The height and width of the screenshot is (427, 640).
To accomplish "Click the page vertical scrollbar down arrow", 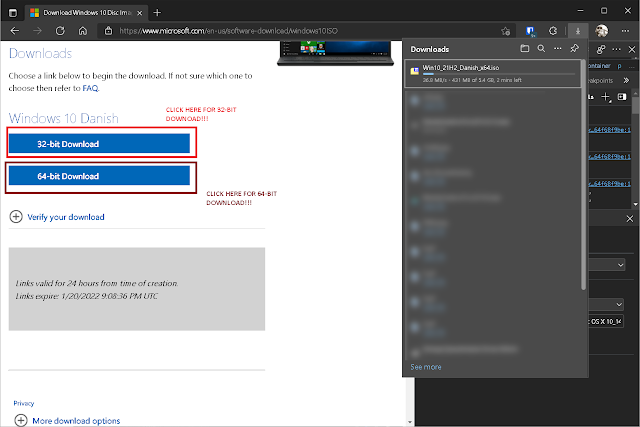I will click(x=410, y=422).
